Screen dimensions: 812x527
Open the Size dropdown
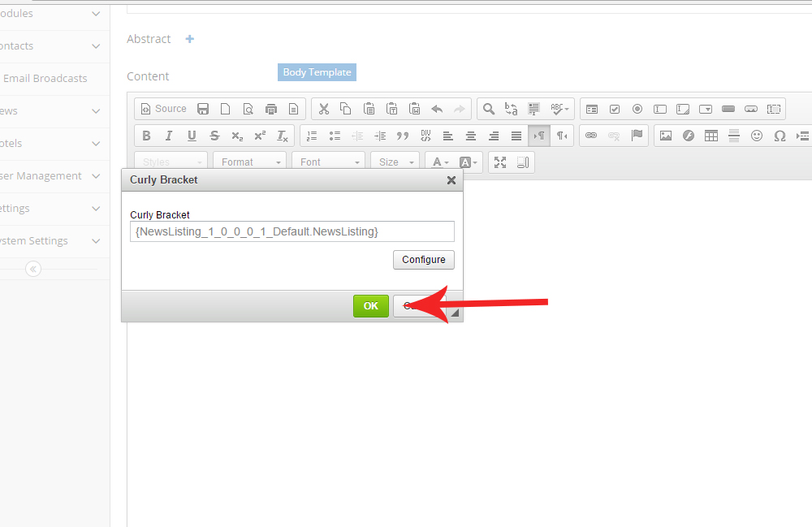click(395, 162)
